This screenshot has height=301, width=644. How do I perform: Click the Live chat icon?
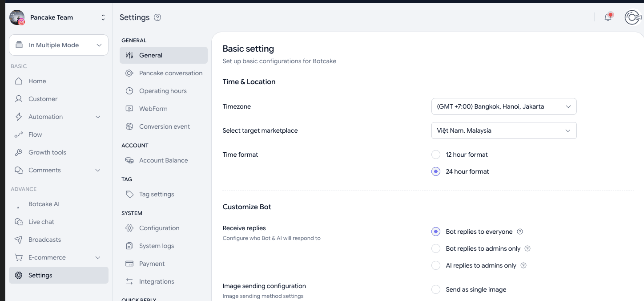(19, 222)
